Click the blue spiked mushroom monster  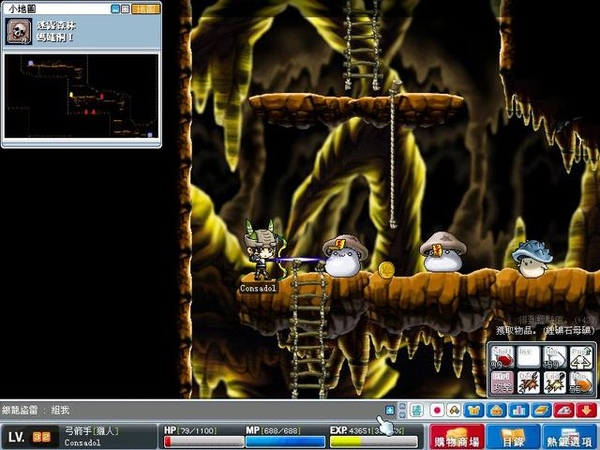[x=533, y=259]
